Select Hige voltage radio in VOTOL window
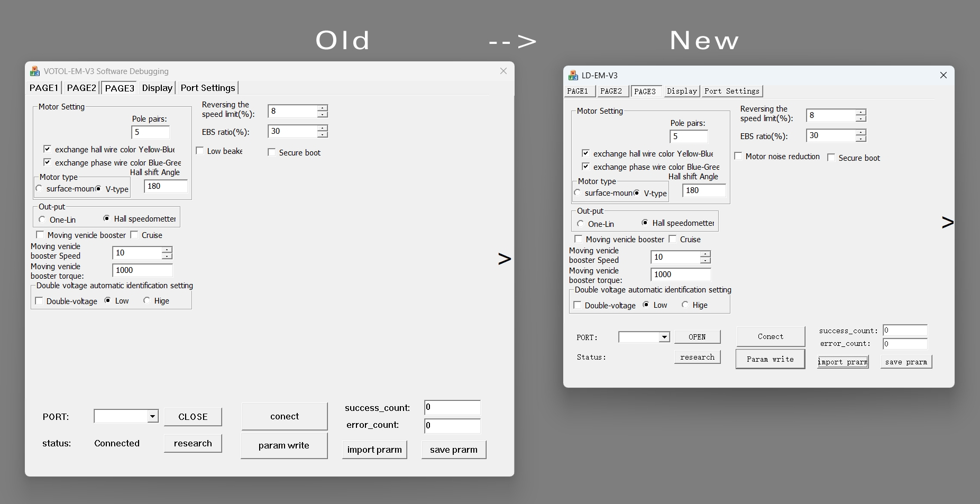 click(146, 300)
